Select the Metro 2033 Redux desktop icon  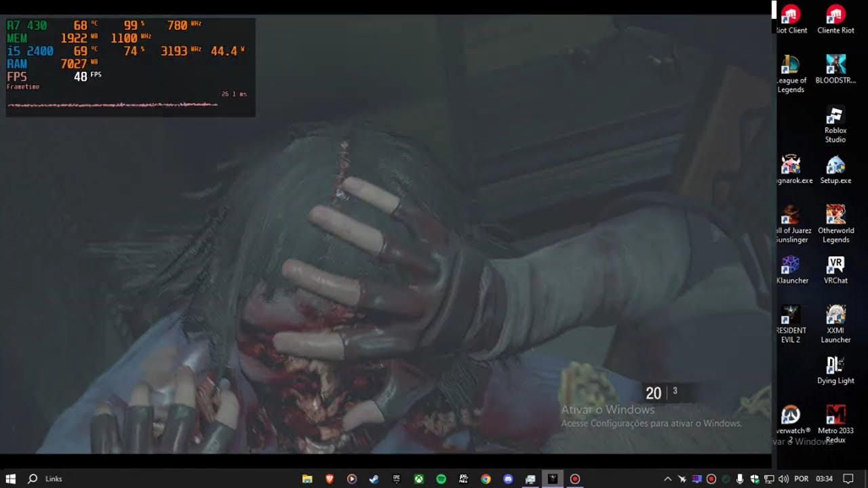pos(835,424)
